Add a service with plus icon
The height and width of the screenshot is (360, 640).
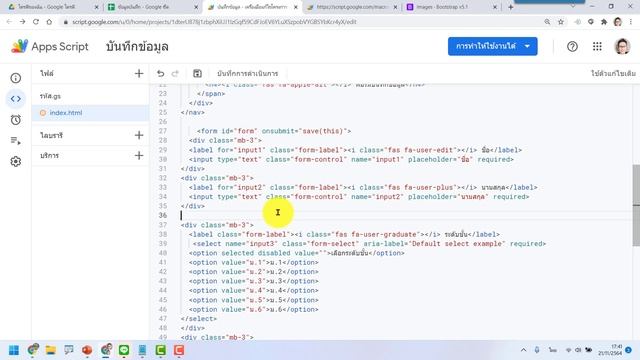[139, 156]
